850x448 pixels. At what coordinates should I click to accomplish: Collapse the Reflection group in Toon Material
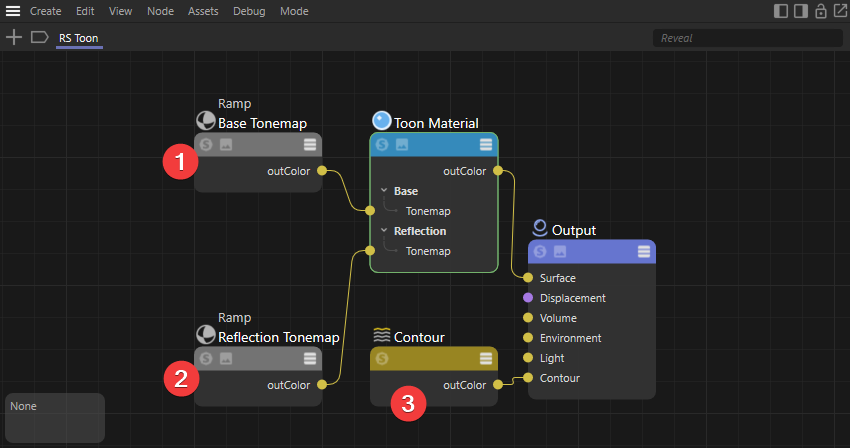384,231
